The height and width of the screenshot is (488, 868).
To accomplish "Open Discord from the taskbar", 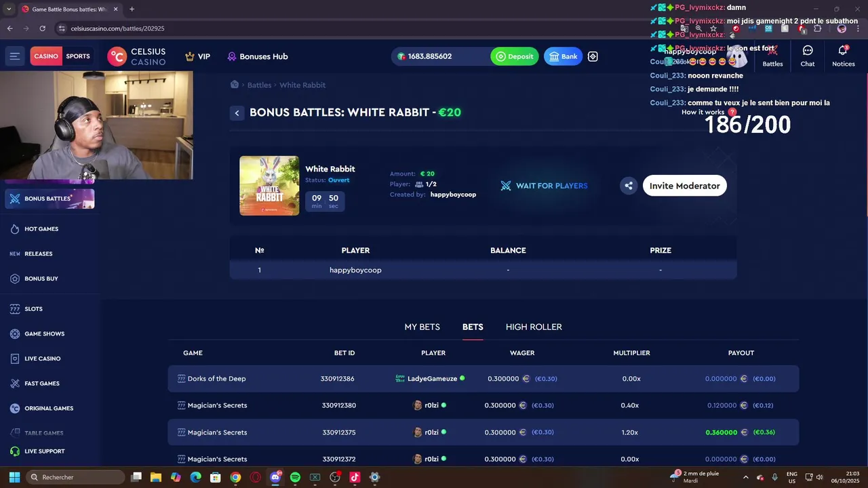I will click(x=275, y=477).
